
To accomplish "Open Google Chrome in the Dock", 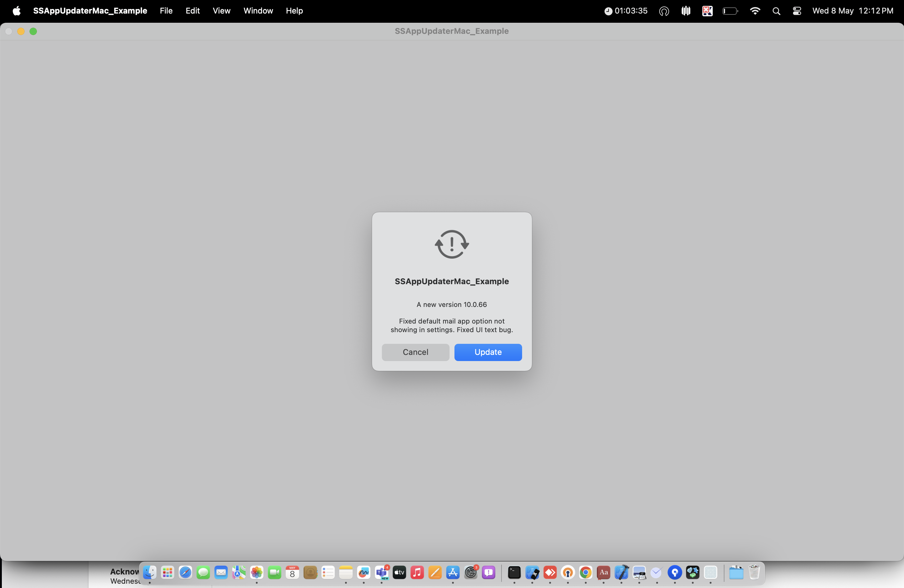I will click(x=585, y=572).
